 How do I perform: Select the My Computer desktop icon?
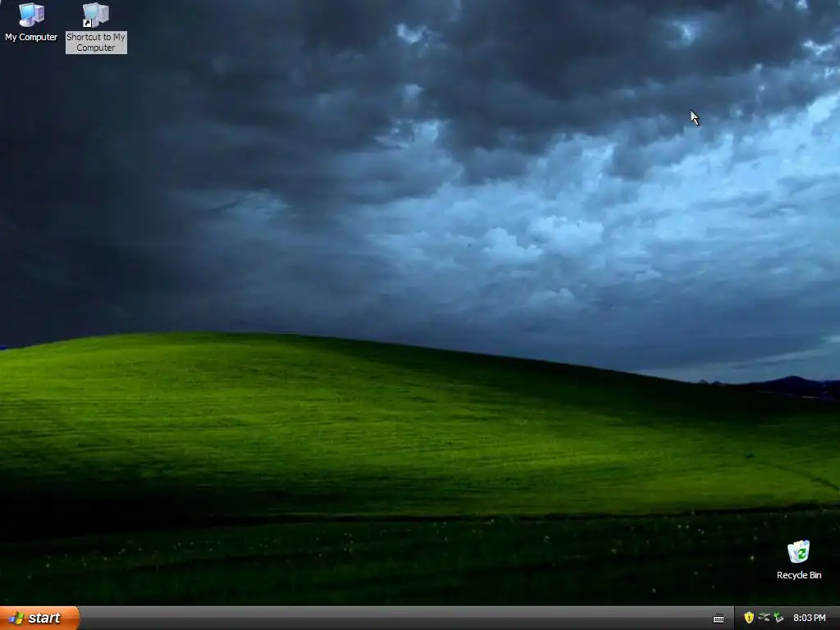coord(31,15)
